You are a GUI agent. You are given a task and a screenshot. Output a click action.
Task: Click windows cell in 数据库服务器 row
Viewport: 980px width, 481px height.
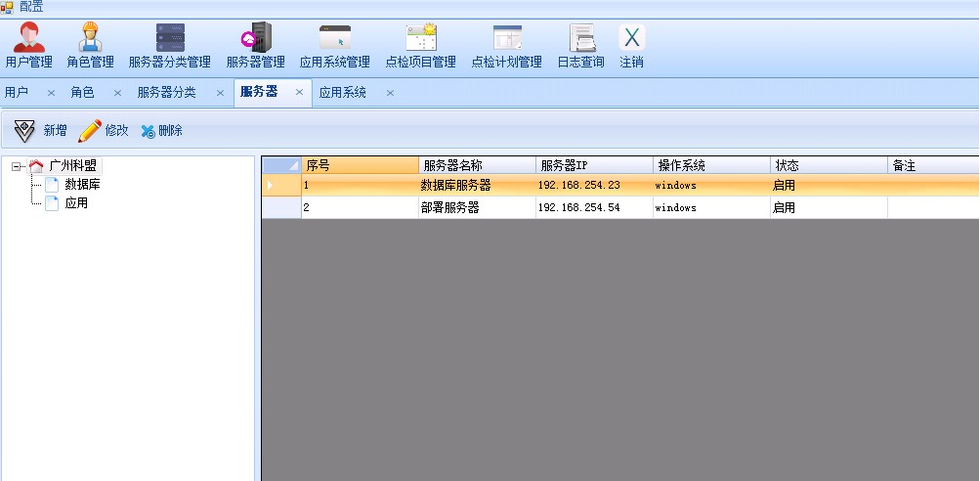[712, 185]
